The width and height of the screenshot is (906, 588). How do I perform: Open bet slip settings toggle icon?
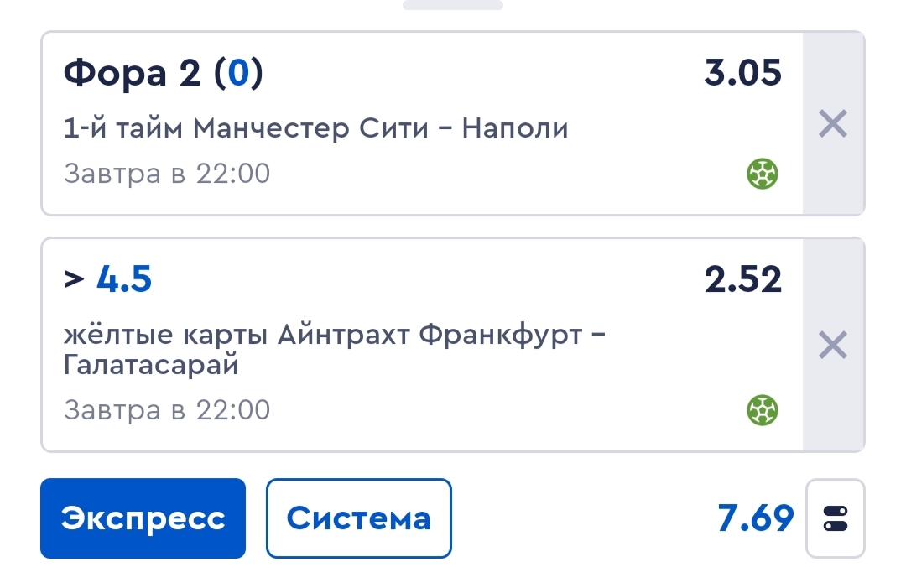[835, 518]
